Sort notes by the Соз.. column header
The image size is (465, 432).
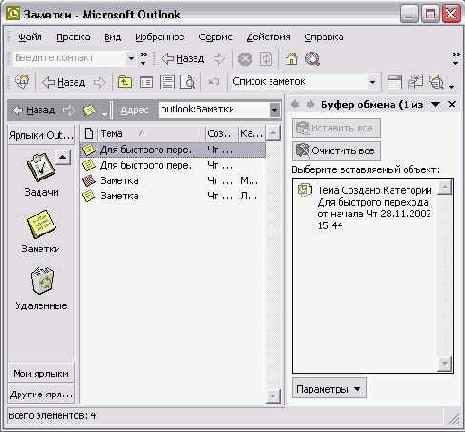pos(221,134)
